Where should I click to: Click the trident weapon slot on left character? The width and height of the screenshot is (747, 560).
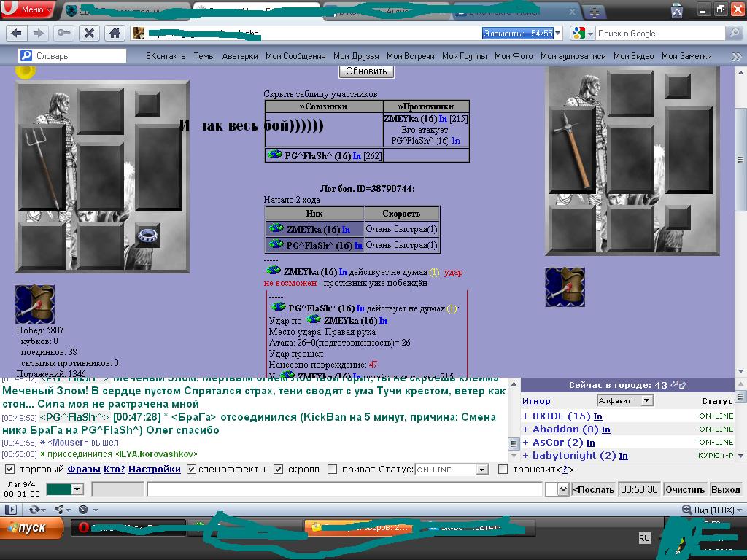42,167
